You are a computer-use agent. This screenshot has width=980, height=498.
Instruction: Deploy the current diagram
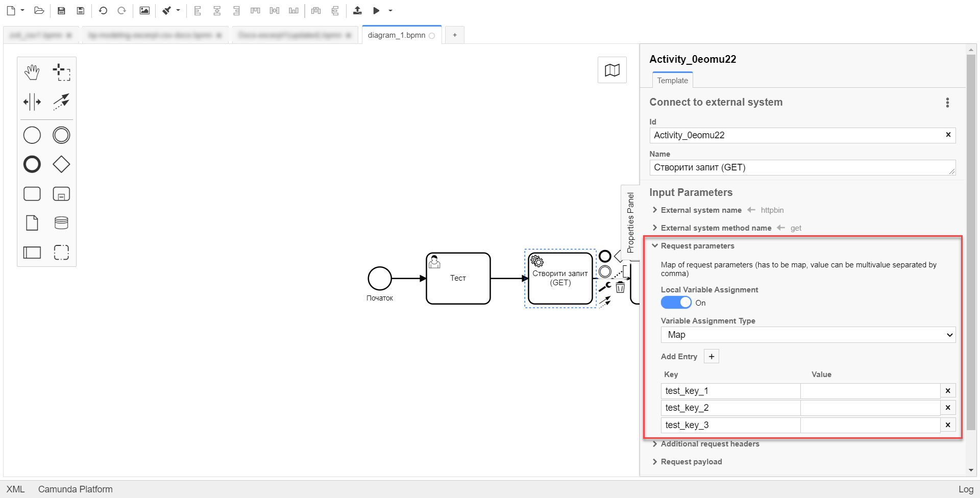(357, 10)
